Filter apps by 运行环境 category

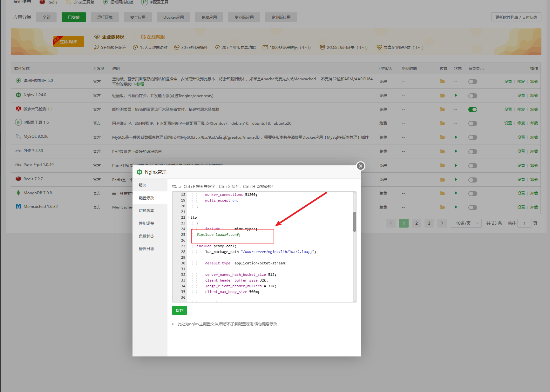[105, 17]
